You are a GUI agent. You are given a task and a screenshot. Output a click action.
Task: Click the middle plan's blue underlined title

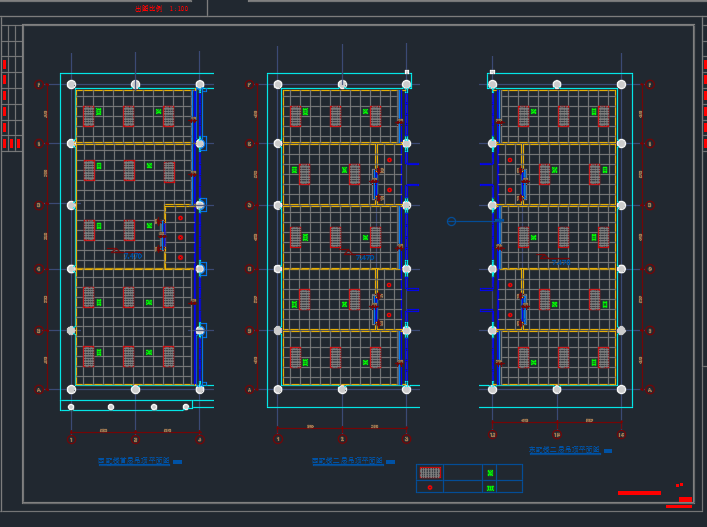tap(348, 461)
